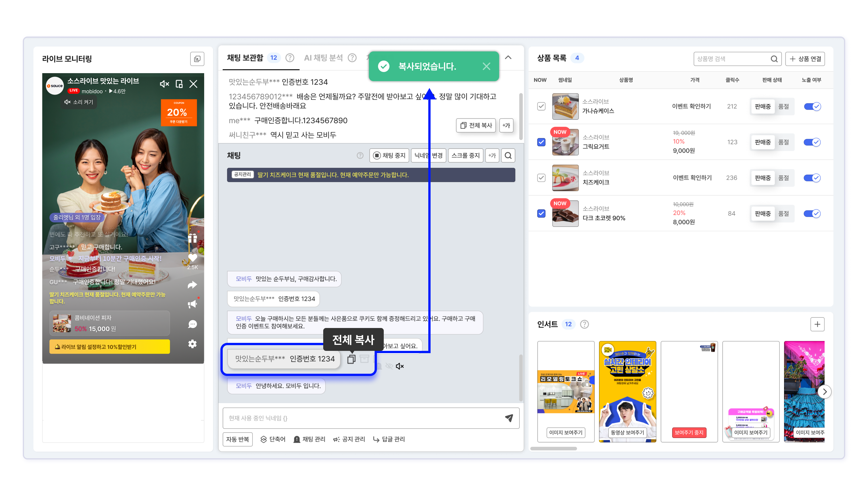Select the 채팅 보관함 tab
Viewport: 868px width, 496px height.
[245, 58]
